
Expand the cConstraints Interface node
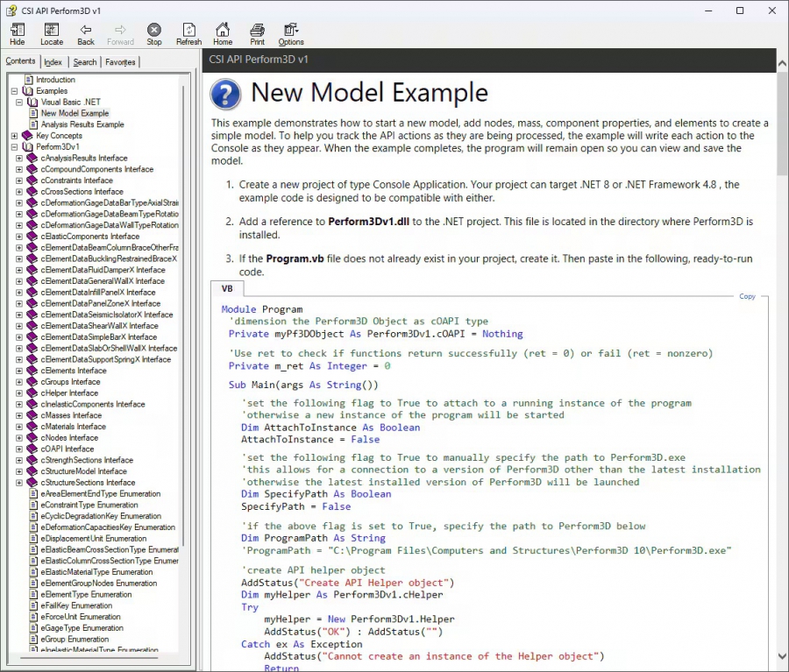pyautogui.click(x=19, y=180)
